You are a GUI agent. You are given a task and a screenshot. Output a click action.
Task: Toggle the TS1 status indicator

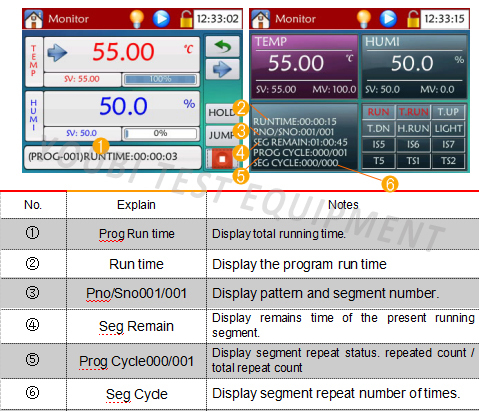413,161
